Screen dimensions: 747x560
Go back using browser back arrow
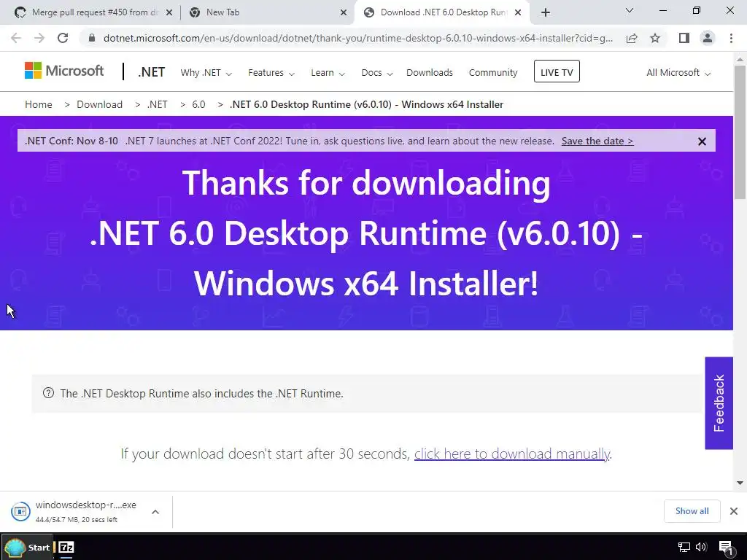click(x=16, y=38)
